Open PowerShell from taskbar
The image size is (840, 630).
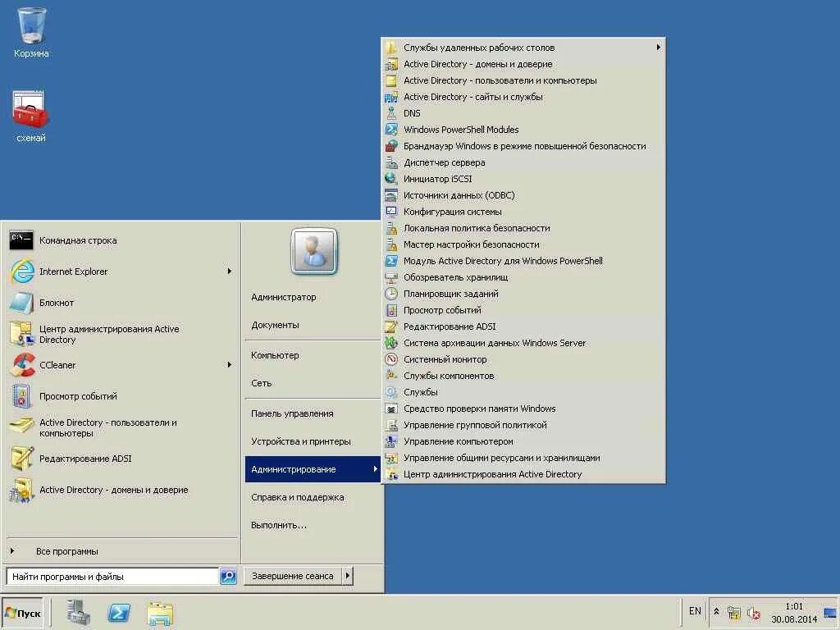119,612
